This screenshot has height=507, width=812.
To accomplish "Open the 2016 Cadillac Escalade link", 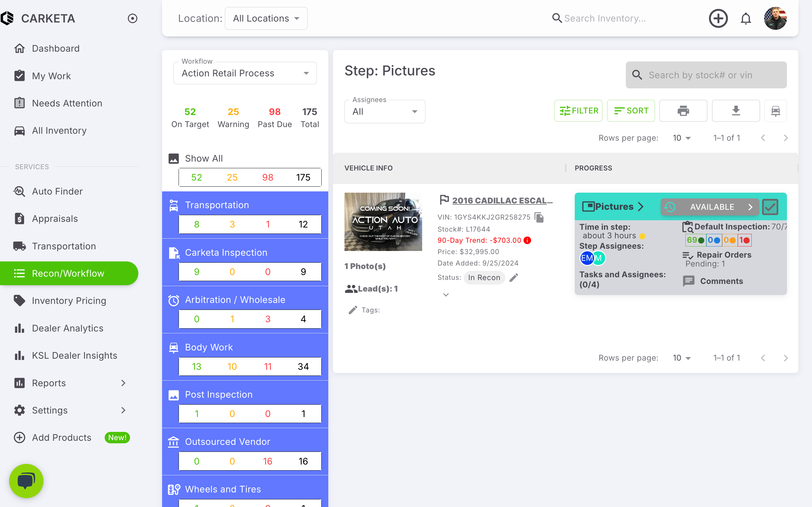I will click(502, 201).
